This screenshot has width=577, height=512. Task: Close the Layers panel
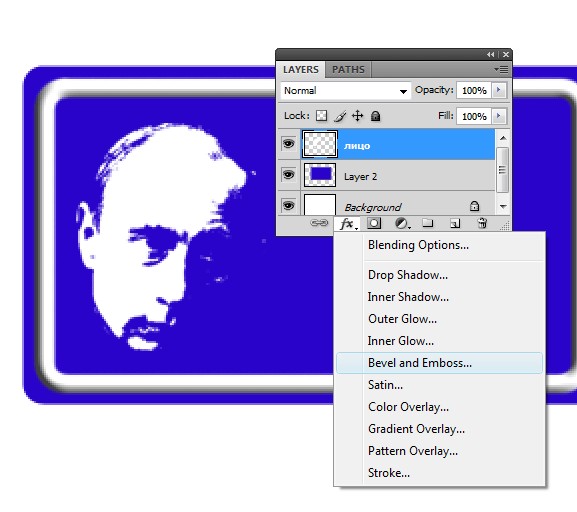pyautogui.click(x=506, y=54)
